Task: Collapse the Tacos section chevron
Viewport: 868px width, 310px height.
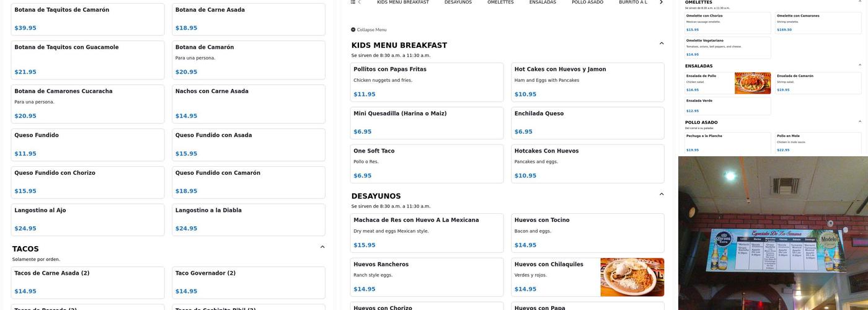Action: pyautogui.click(x=322, y=247)
